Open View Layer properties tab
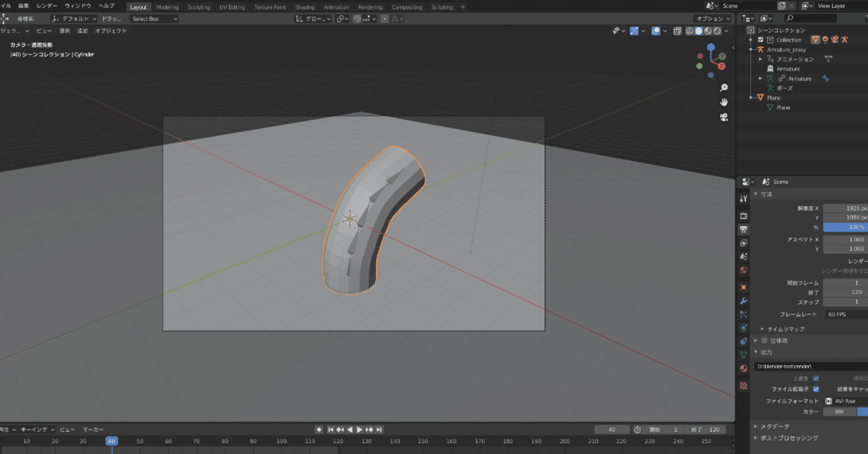The height and width of the screenshot is (454, 868). click(744, 243)
